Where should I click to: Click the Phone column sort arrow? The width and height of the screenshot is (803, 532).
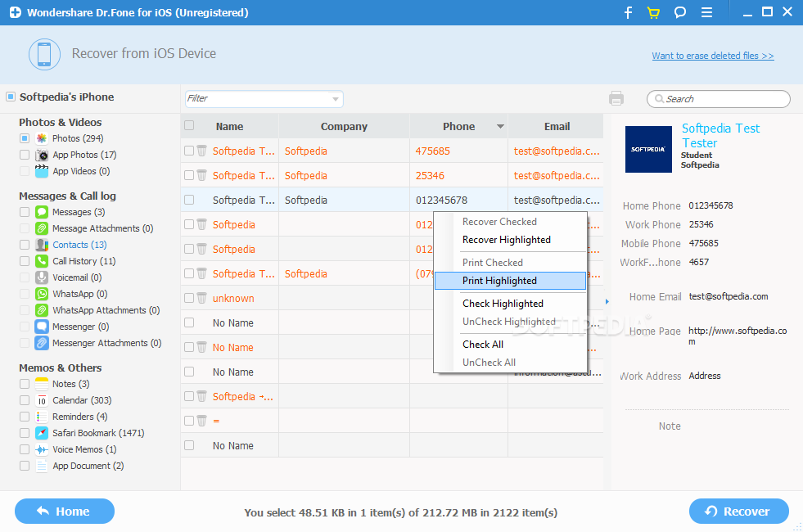point(500,127)
